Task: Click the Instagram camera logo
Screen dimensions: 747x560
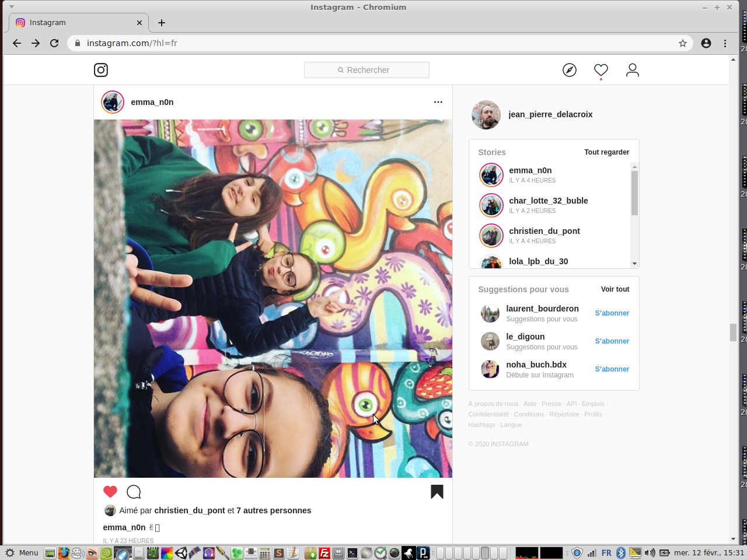Action: 101,70
